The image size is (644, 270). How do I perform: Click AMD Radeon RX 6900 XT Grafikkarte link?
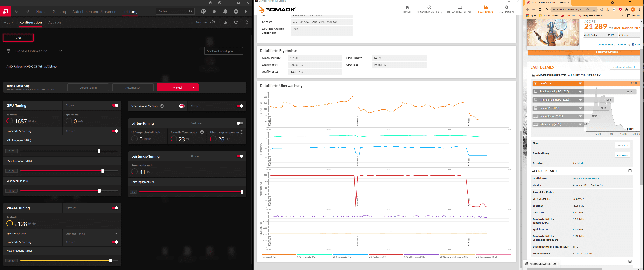point(586,178)
